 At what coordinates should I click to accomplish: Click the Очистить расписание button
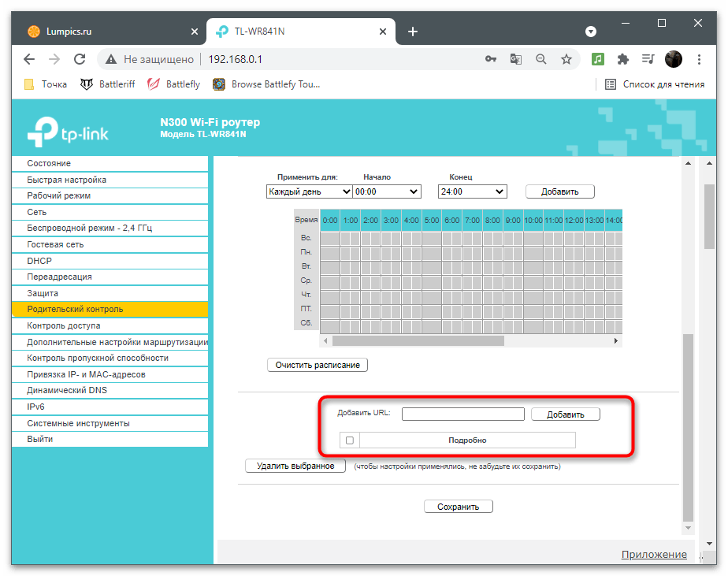[318, 365]
